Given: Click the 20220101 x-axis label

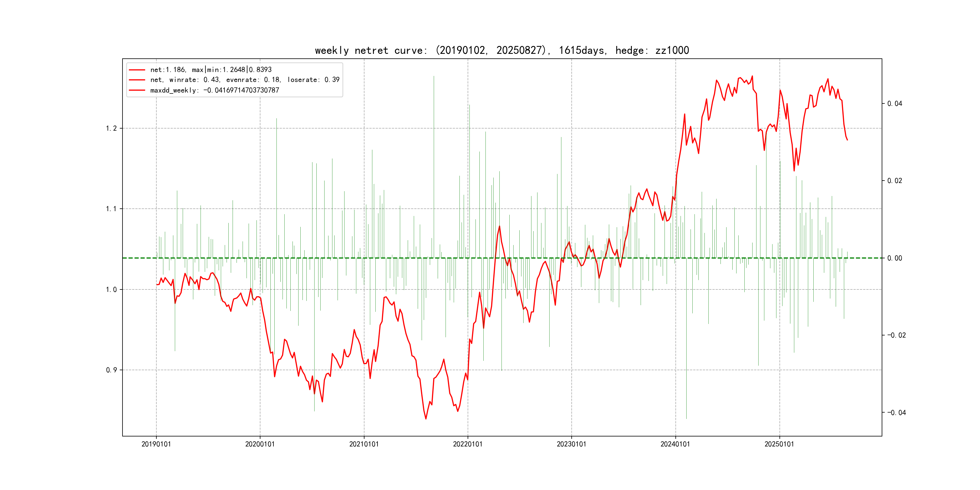Looking at the screenshot, I should tap(468, 444).
